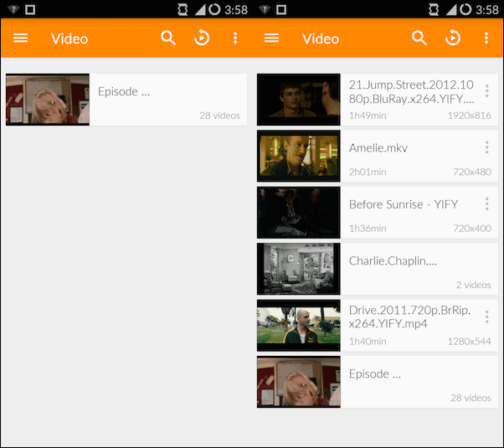
Task: Open options for Drive.2011 video
Action: tap(487, 317)
